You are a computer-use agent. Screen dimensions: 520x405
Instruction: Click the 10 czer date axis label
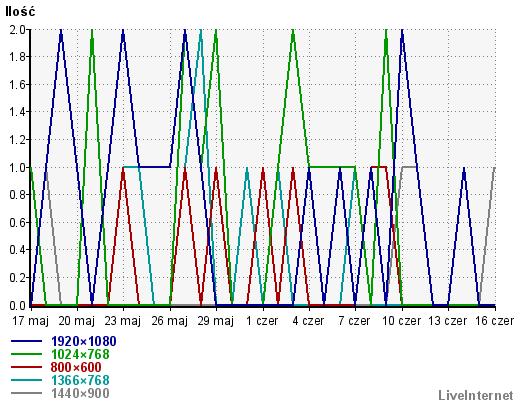click(401, 321)
